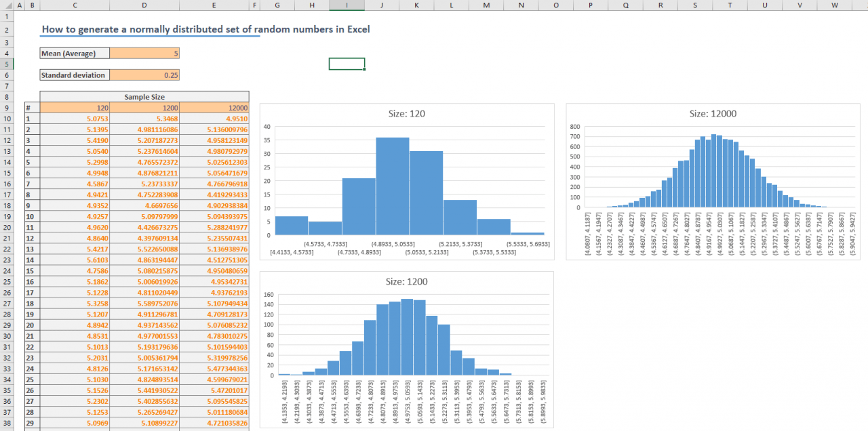The image size is (868, 431).
Task: Click the empty selected cell near column I
Action: point(347,64)
